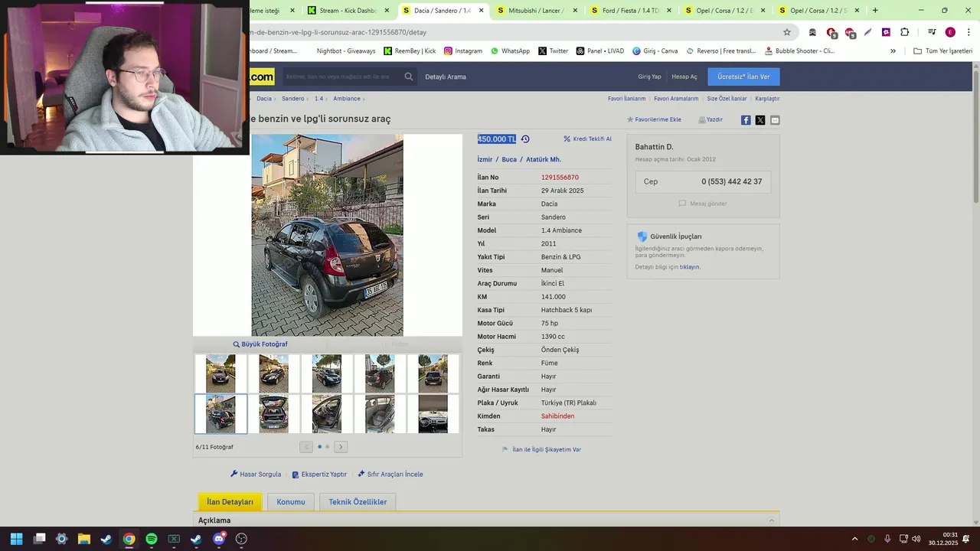Screen dimensions: 980x551
Task: Open Favori İlanlarım link
Action: coord(626,99)
